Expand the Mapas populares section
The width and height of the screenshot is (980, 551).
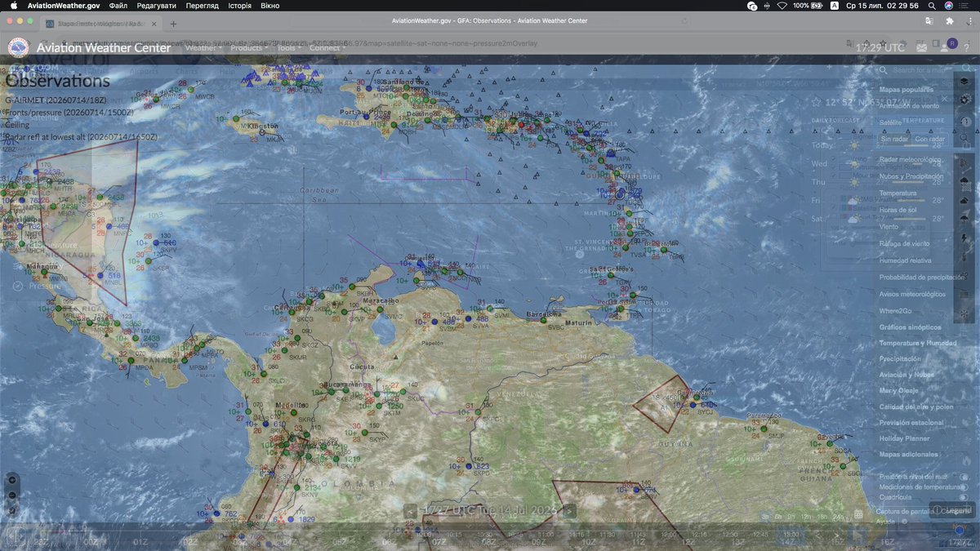click(906, 89)
